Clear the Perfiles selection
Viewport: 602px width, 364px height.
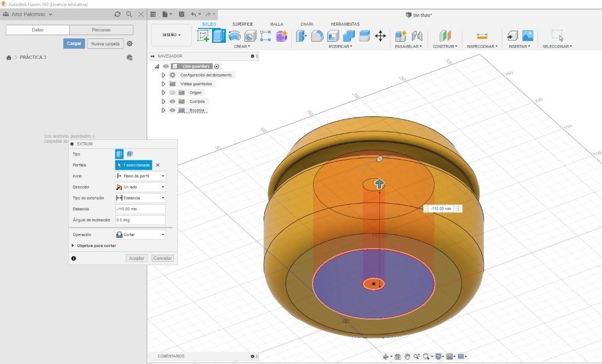[158, 165]
